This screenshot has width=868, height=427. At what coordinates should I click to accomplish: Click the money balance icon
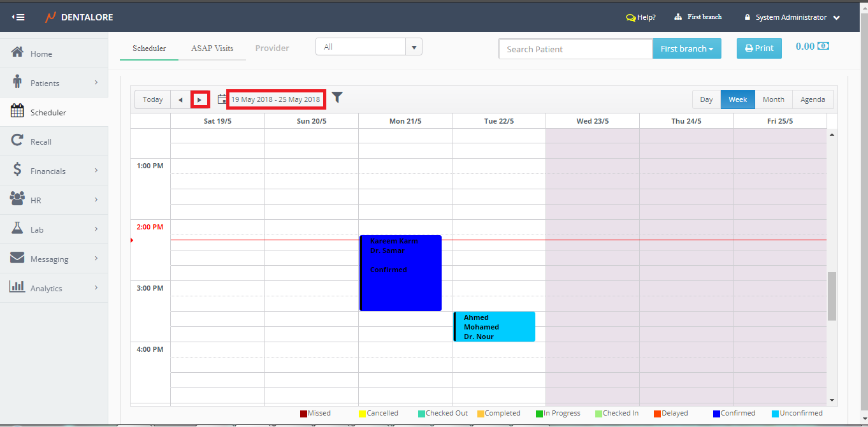pyautogui.click(x=823, y=47)
